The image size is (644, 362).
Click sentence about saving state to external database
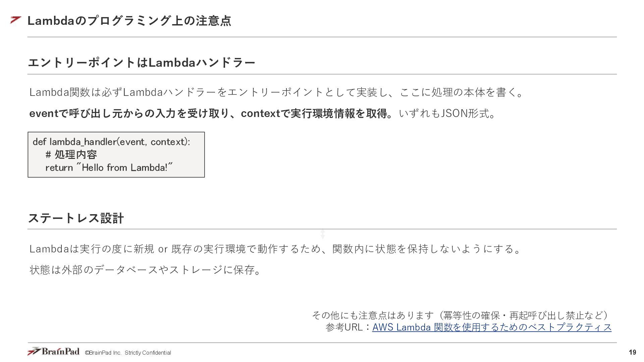146,270
